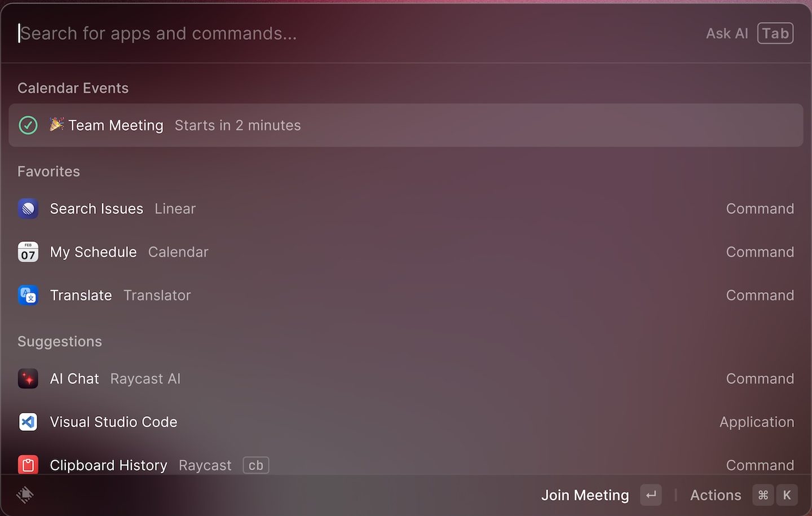Click the 'Raycast AI' subtitle text
Viewport: 812px width, 516px height.
(145, 379)
